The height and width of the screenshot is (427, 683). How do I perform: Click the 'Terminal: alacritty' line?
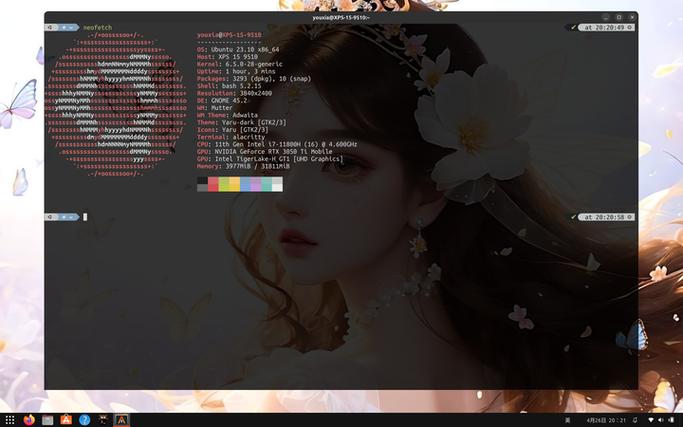(231, 137)
